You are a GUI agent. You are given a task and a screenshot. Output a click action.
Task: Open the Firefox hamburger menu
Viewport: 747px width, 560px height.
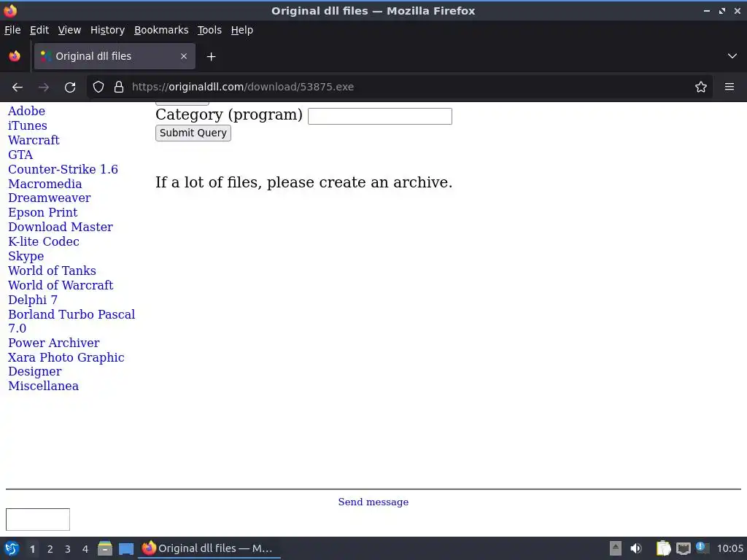click(729, 87)
